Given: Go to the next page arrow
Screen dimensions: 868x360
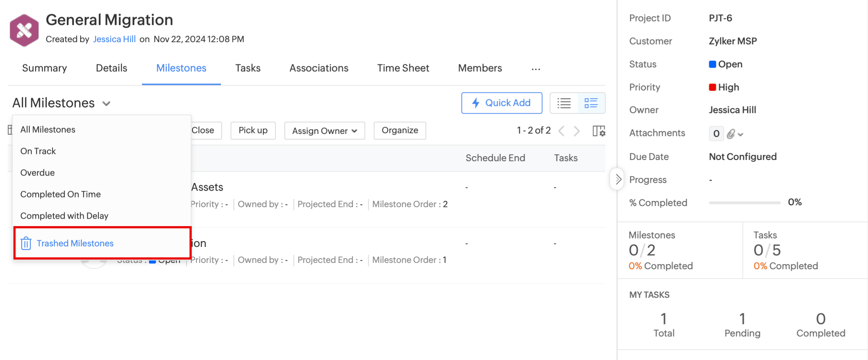Looking at the screenshot, I should pyautogui.click(x=577, y=131).
